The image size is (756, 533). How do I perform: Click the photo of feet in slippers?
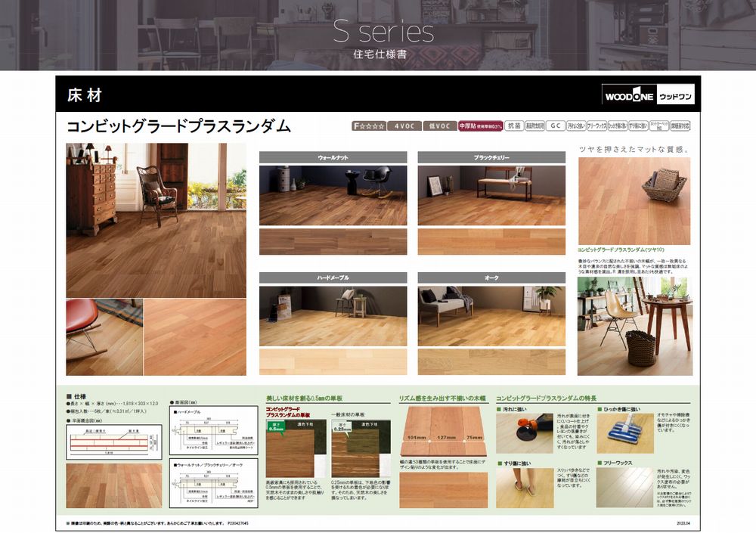(x=525, y=488)
